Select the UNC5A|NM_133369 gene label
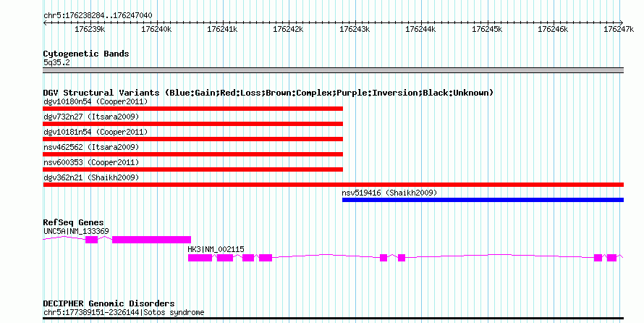 76,231
